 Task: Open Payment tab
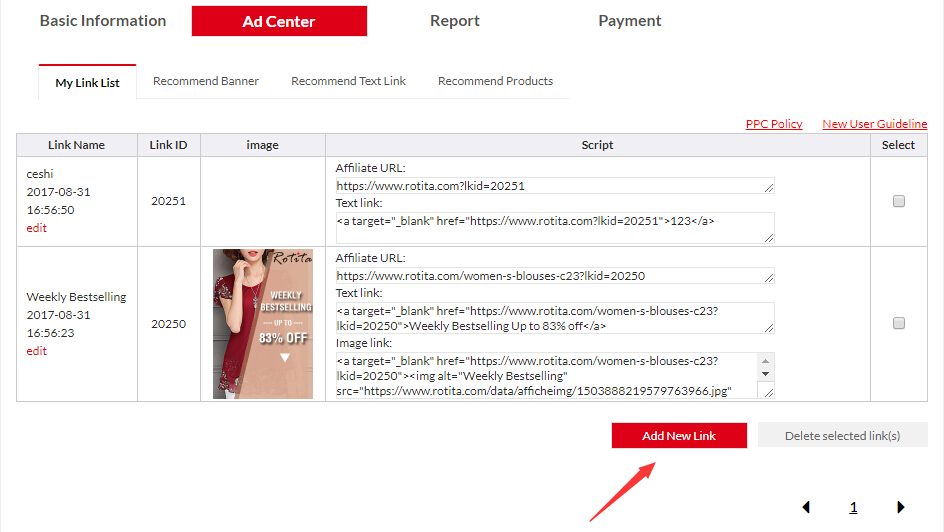(630, 21)
